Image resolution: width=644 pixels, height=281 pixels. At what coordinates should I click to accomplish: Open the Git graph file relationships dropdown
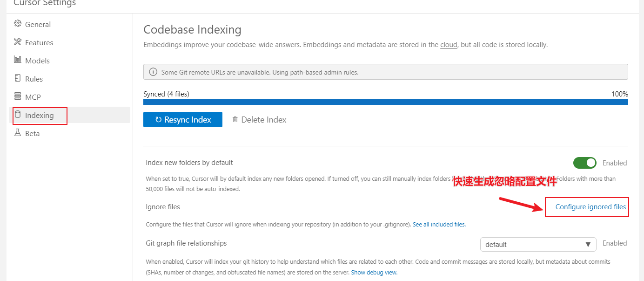click(x=537, y=244)
